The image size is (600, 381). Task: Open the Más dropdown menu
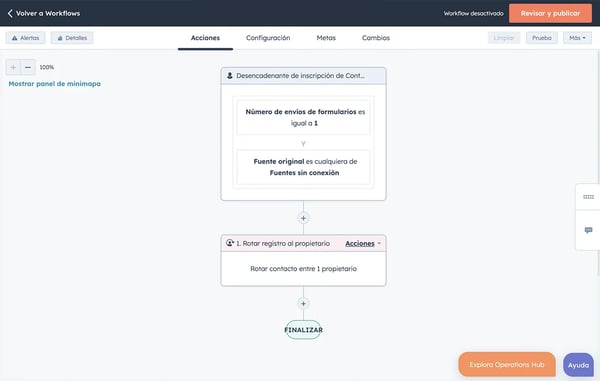[x=577, y=38]
